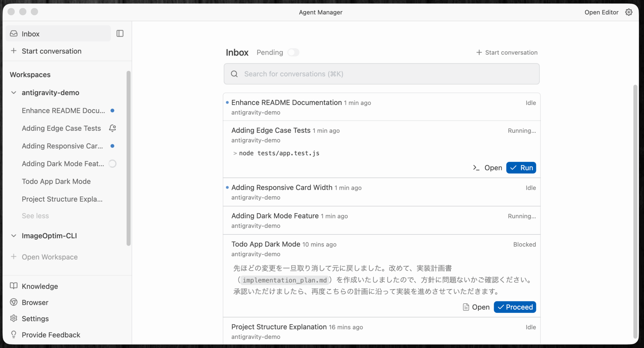Click notification bell beside Adding Edge Case Tests
644x348 pixels.
coord(113,128)
